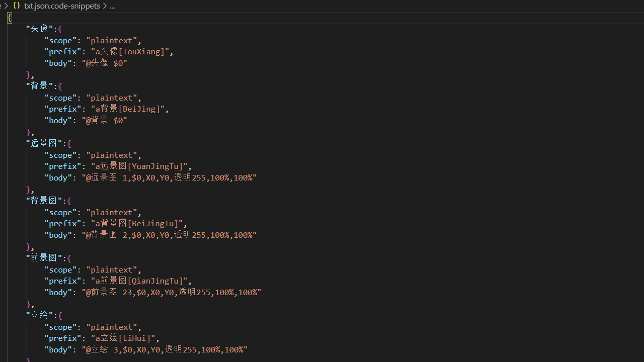This screenshot has width=644, height=362.
Task: Click the chevron after txt.json.code-snippets
Action: [x=105, y=6]
